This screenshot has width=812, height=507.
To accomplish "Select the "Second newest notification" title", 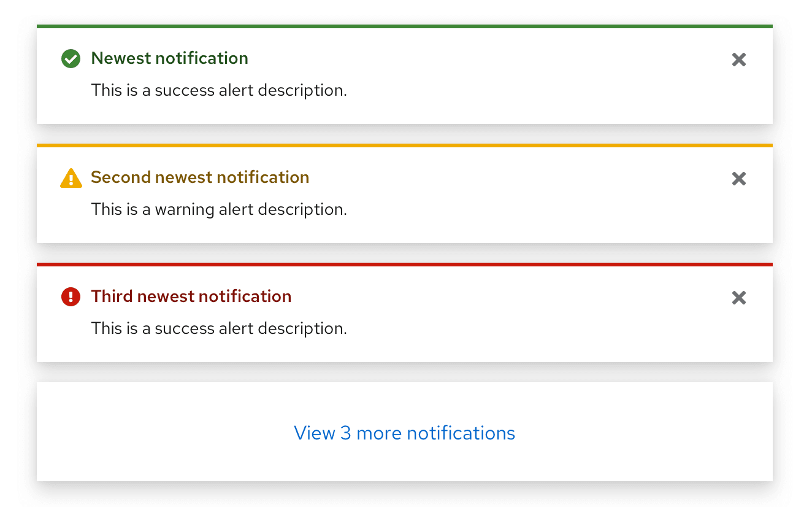I will [200, 177].
